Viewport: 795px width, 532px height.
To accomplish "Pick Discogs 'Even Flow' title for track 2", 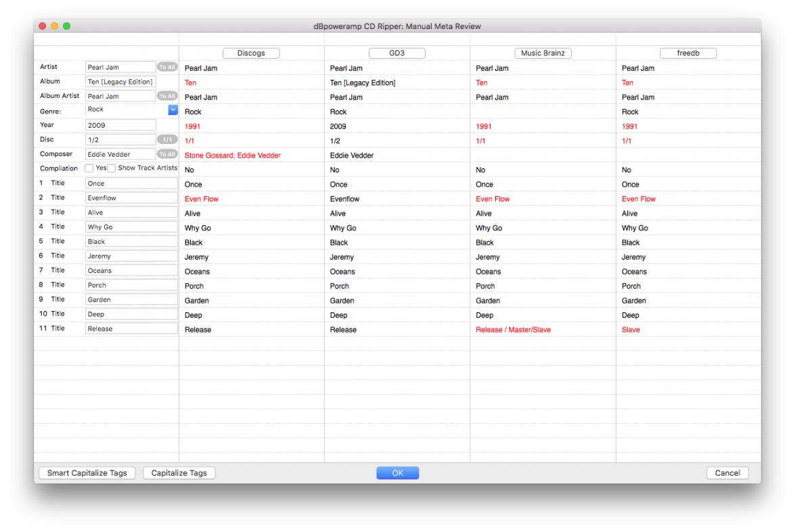I will pos(202,199).
